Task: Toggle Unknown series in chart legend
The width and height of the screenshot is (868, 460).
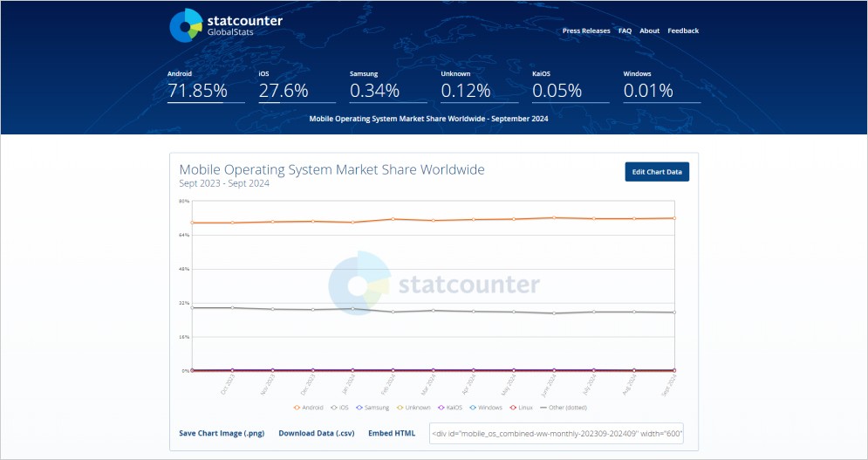Action: click(x=413, y=408)
